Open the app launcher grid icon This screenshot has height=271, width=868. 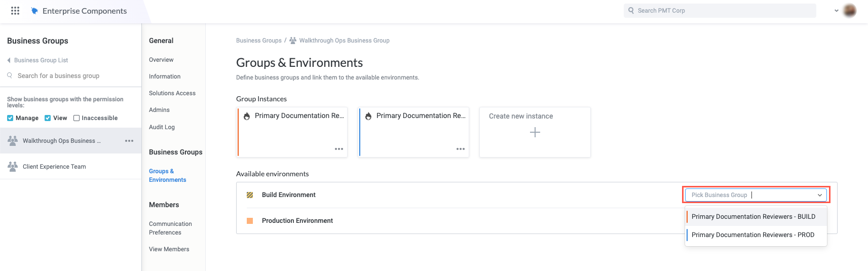pyautogui.click(x=15, y=11)
